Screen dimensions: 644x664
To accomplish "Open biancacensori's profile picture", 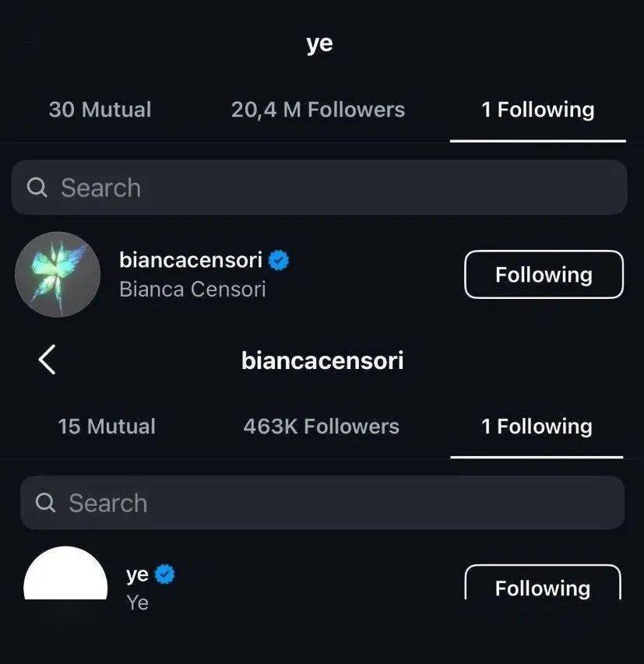I will tap(58, 274).
